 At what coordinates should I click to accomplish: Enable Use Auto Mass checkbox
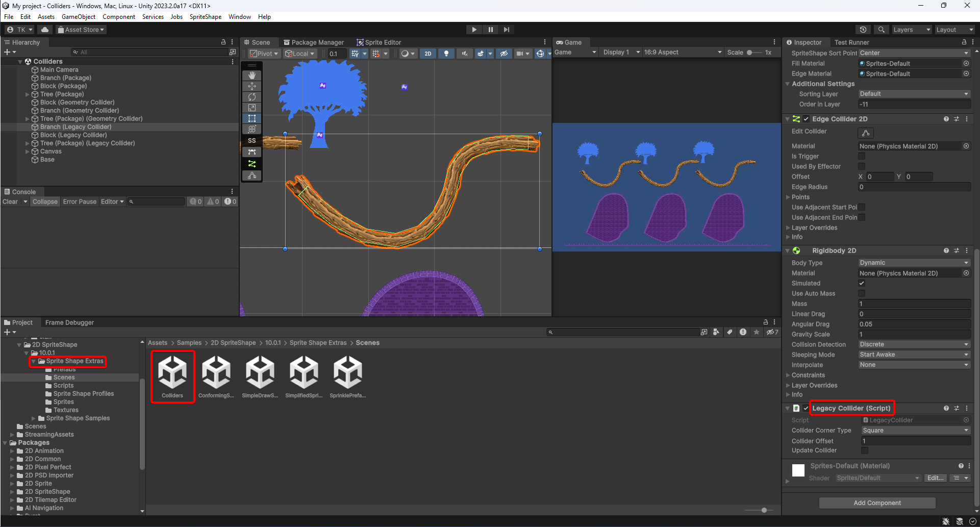(x=861, y=293)
